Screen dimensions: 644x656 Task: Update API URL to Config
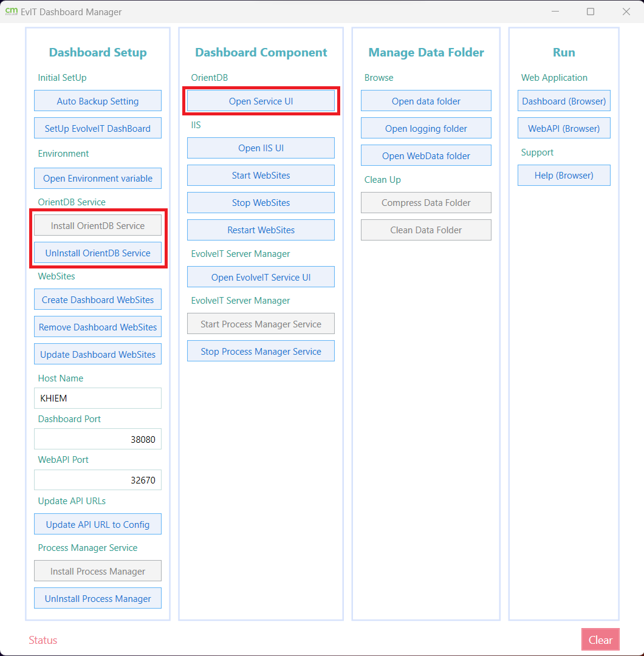(97, 524)
